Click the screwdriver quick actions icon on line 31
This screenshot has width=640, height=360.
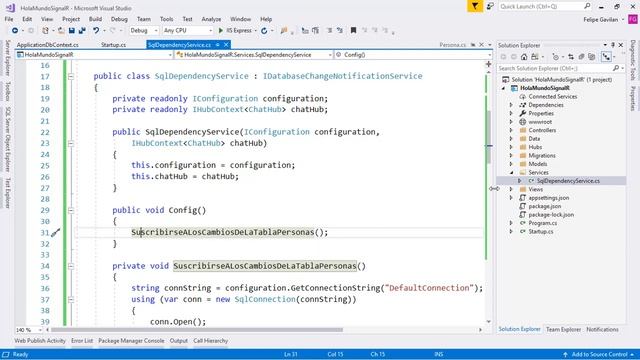(56, 233)
